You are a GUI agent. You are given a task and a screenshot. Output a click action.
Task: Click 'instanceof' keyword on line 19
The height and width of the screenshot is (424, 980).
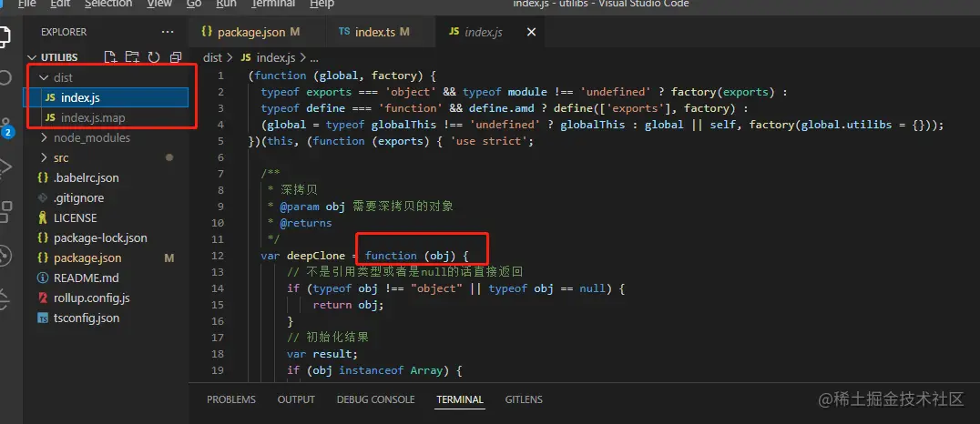point(372,370)
